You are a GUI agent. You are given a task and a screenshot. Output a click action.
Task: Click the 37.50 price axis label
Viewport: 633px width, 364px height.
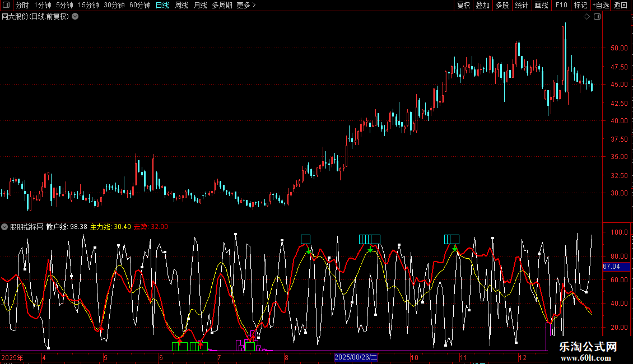[x=619, y=139]
